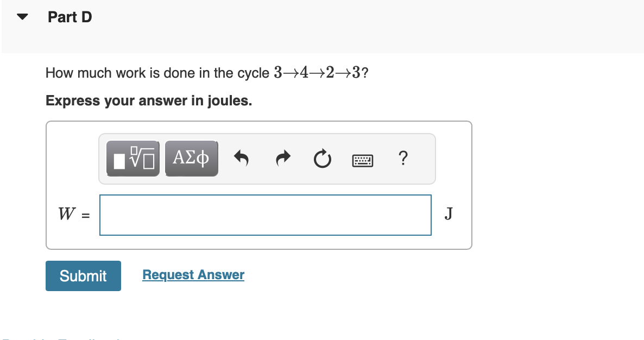644x340 pixels.
Task: Click the J units label
Action: click(448, 215)
